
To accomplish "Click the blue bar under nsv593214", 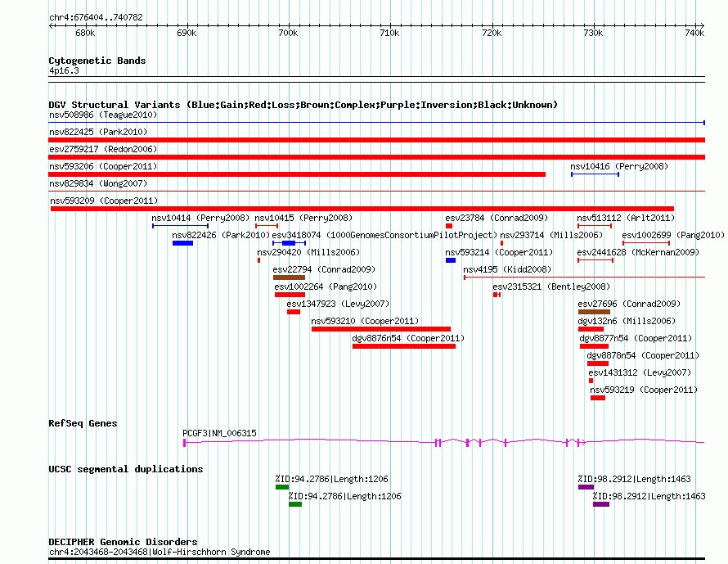I will click(451, 260).
